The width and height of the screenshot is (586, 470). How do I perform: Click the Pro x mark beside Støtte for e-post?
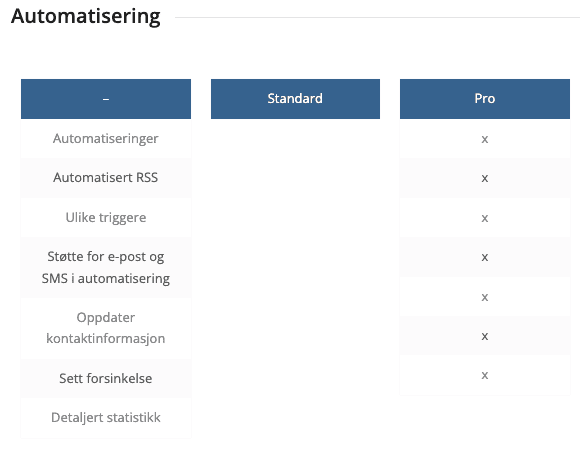485,257
